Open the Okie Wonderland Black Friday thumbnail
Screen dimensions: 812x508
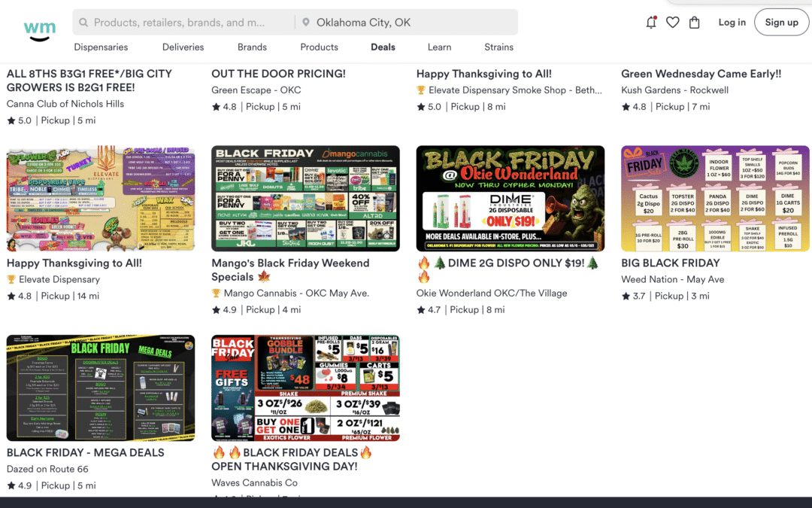coord(510,199)
